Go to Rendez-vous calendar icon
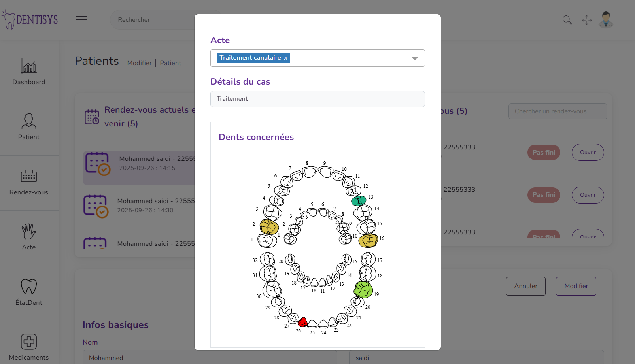Image resolution: width=635 pixels, height=364 pixels. [28, 176]
